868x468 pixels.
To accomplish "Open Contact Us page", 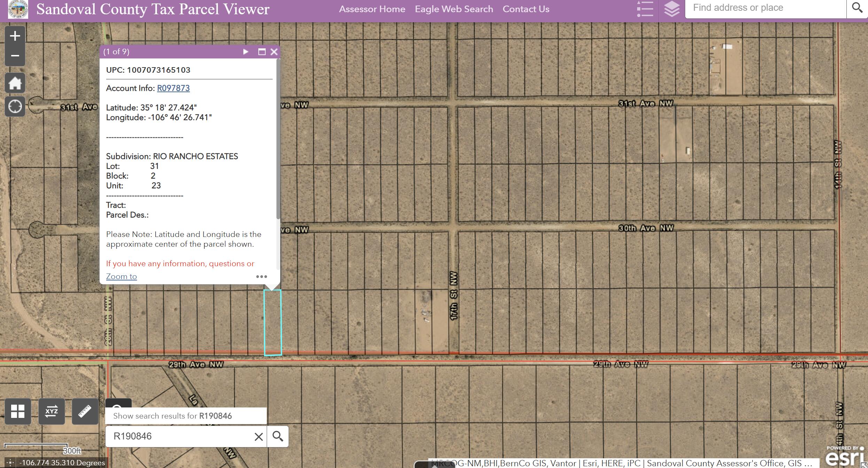I will 526,9.
